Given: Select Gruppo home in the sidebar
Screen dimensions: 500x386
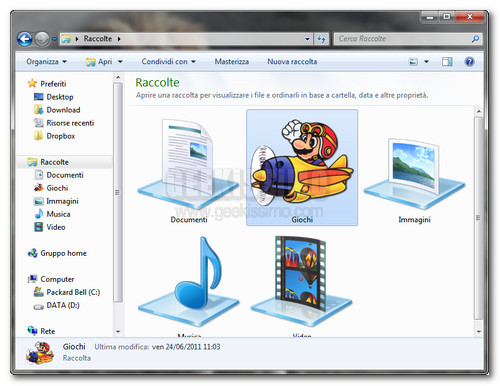Looking at the screenshot, I should (63, 253).
